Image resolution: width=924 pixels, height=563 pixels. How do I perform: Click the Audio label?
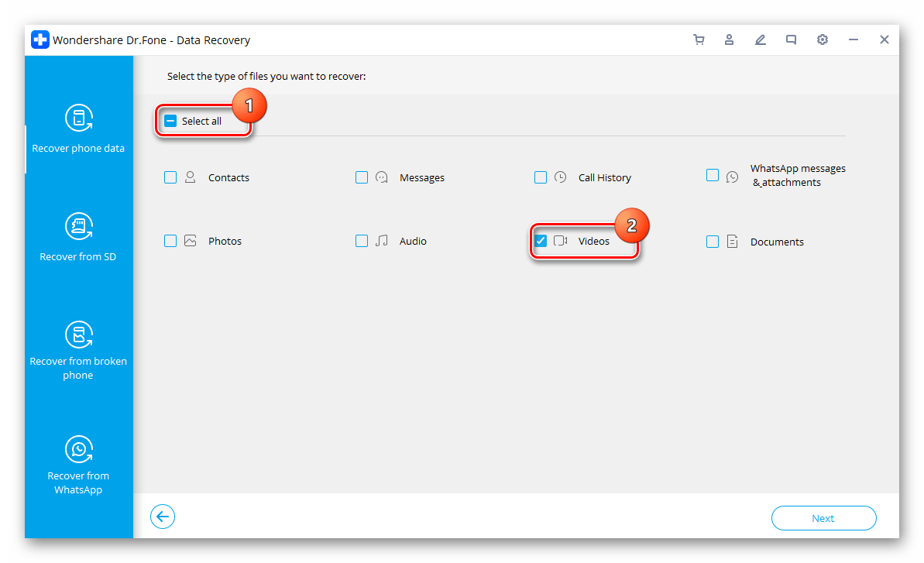pyautogui.click(x=413, y=241)
